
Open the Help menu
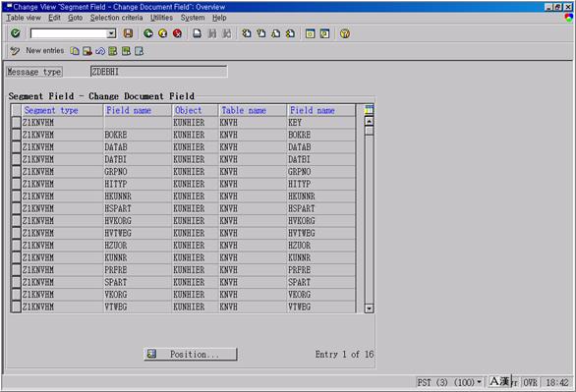click(219, 18)
